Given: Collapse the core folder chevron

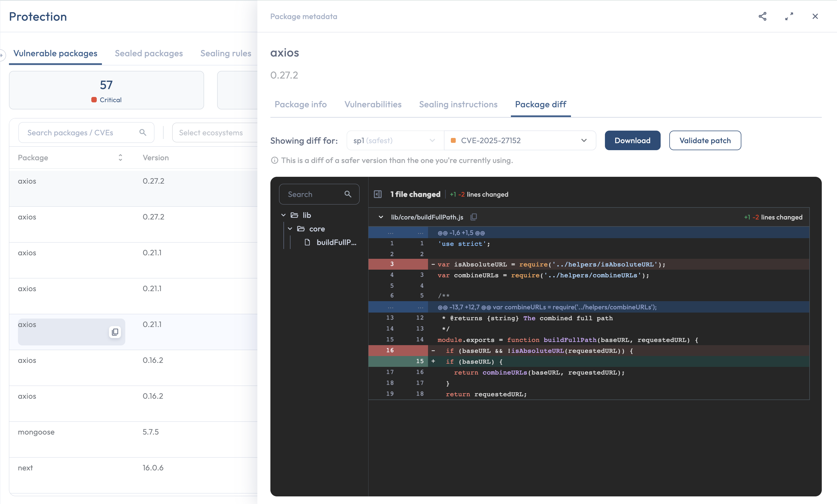Looking at the screenshot, I should [290, 229].
